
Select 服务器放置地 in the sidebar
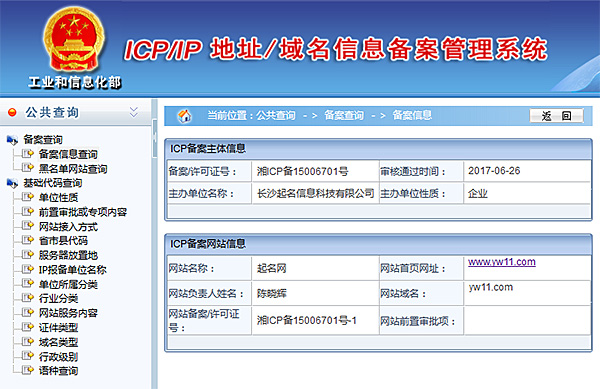point(68,255)
